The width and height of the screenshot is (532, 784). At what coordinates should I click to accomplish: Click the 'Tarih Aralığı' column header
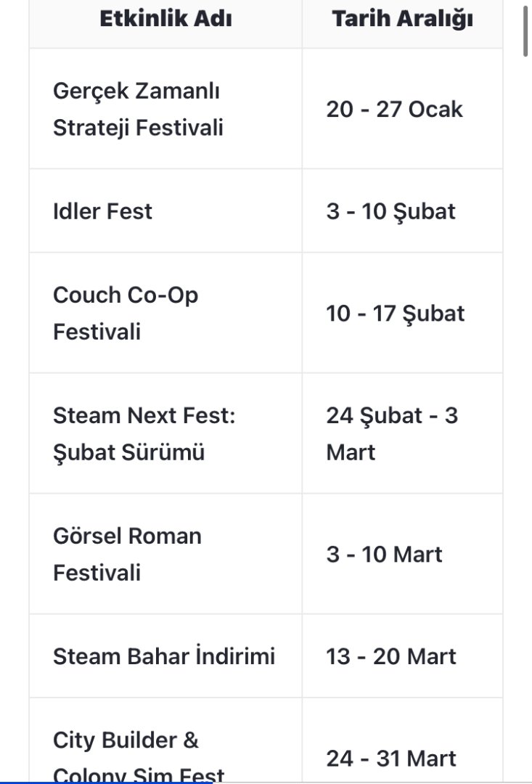(402, 19)
